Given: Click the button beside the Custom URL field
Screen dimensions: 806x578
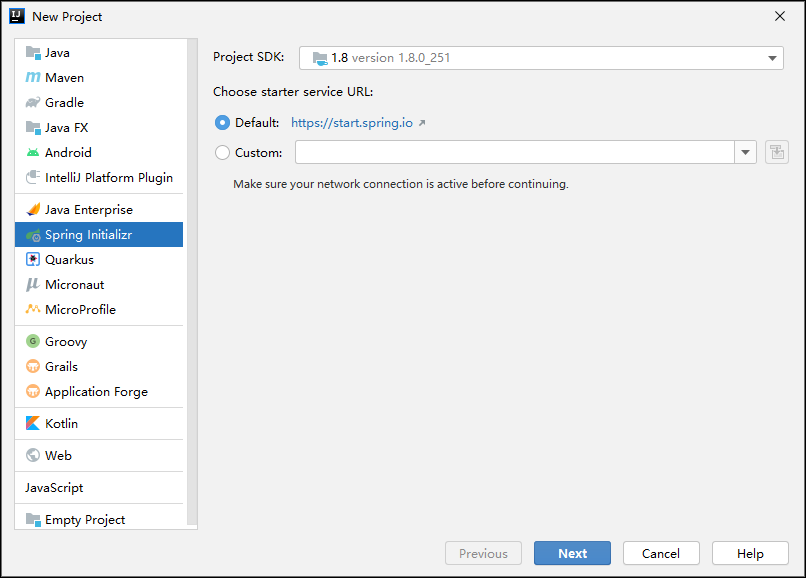Looking at the screenshot, I should [x=777, y=152].
